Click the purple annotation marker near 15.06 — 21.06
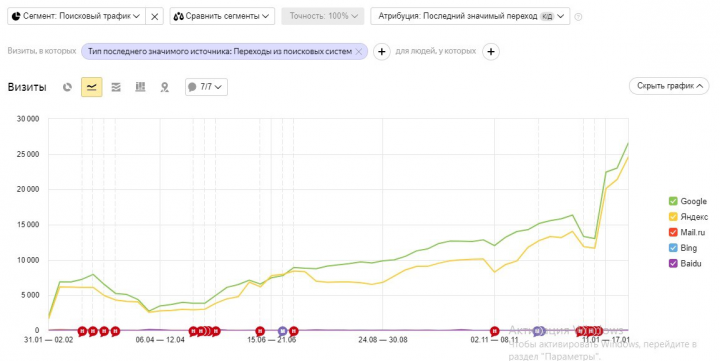 [283, 331]
